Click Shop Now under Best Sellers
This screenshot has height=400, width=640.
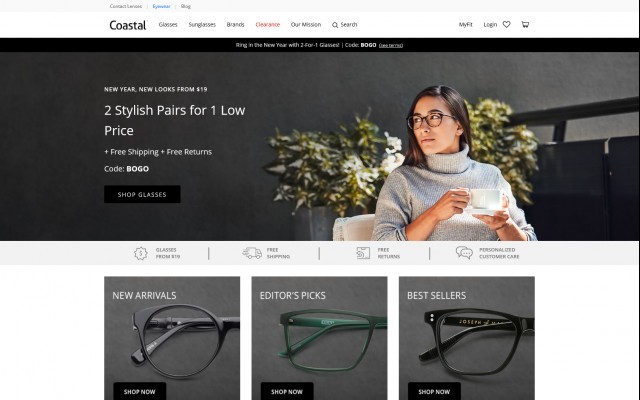(x=434, y=391)
